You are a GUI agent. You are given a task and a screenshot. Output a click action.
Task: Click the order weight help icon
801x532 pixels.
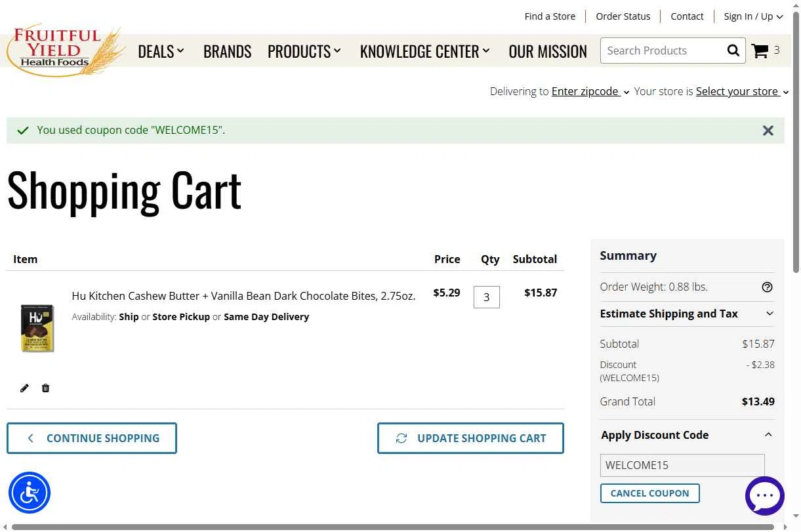pos(767,287)
